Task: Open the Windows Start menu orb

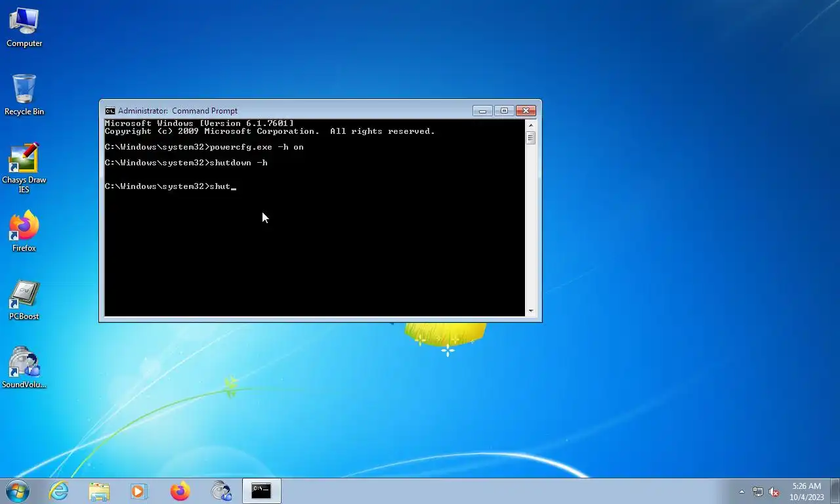Action: (x=18, y=491)
